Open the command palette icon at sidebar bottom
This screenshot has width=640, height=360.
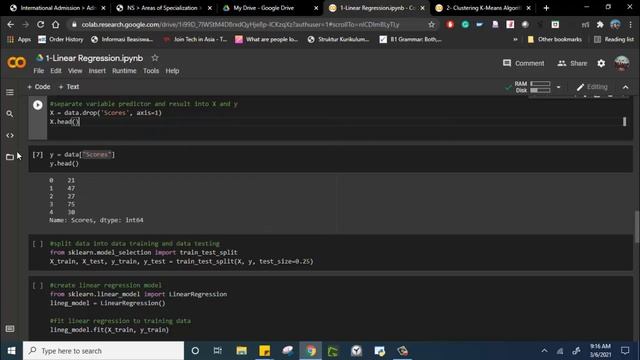point(10,329)
